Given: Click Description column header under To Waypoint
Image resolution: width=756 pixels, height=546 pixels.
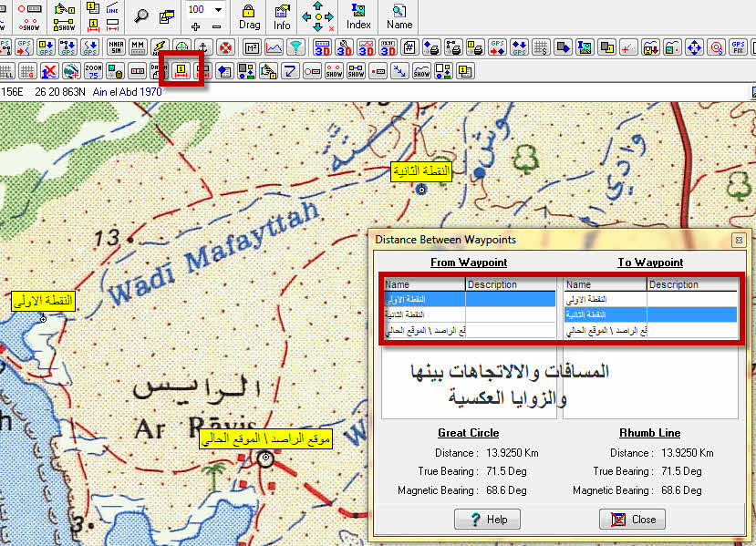Looking at the screenshot, I should click(692, 284).
